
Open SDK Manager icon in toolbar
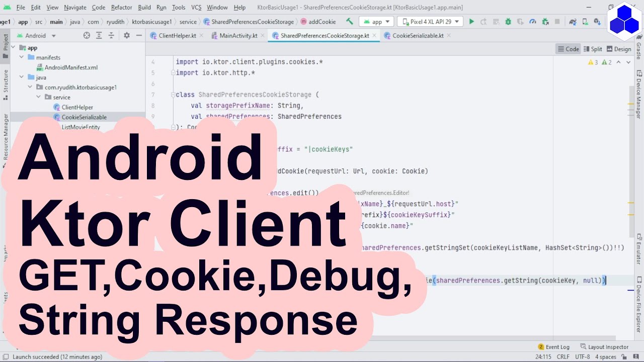597,22
